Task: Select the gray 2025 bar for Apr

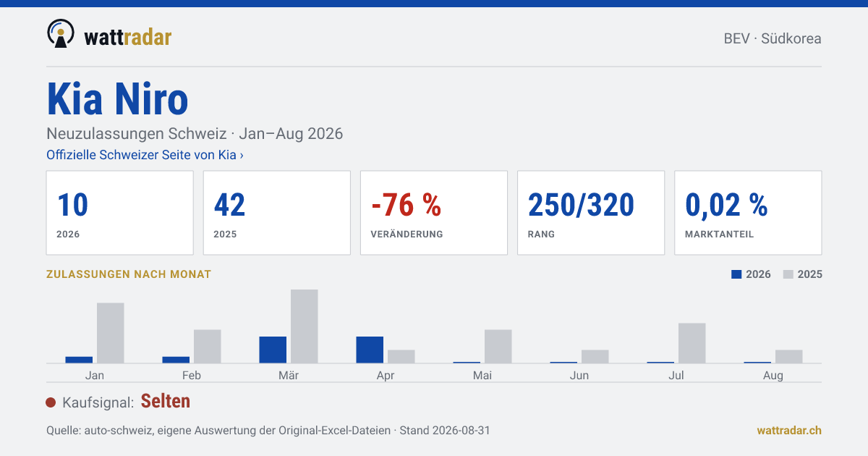Action: [401, 356]
